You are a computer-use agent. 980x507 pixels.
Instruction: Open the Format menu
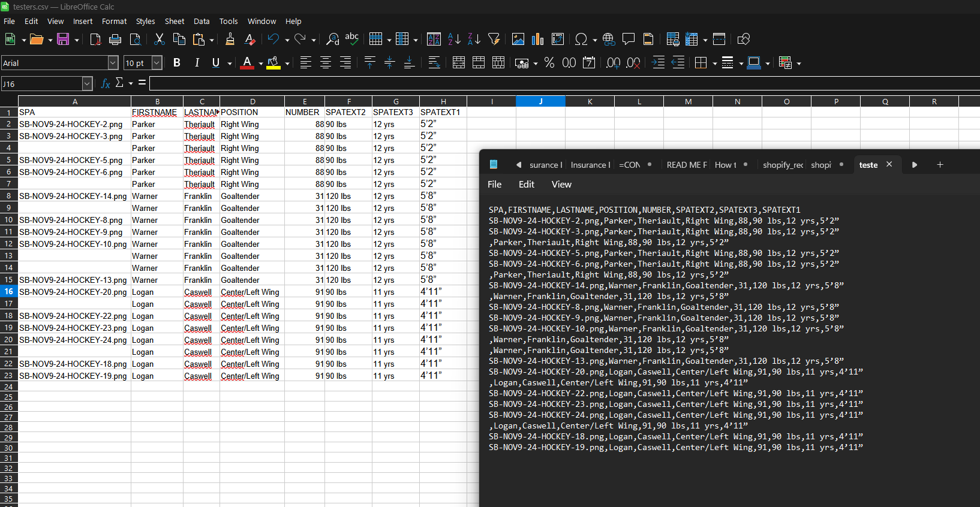(114, 21)
